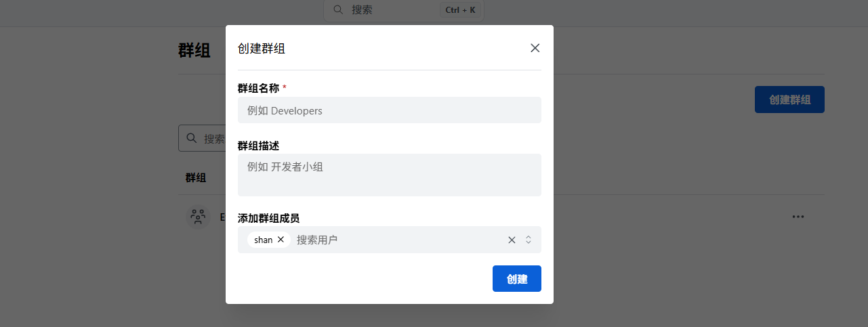868x327 pixels.
Task: Click the blue 创建 button
Action: [x=517, y=279]
